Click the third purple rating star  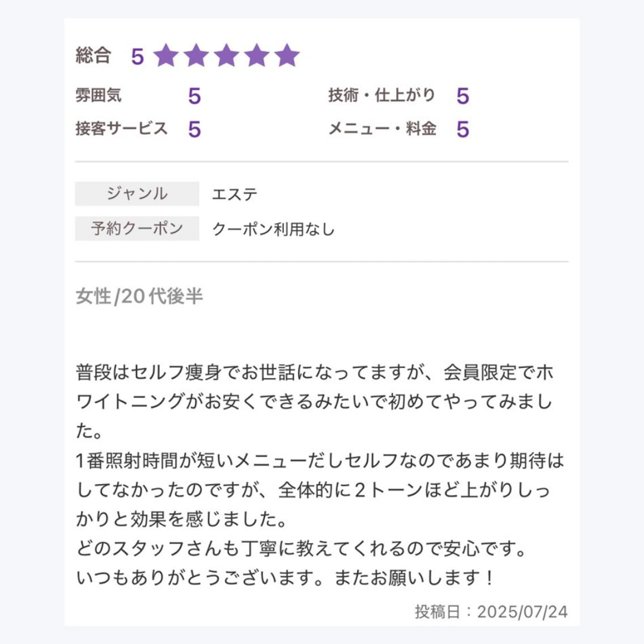click(x=227, y=56)
